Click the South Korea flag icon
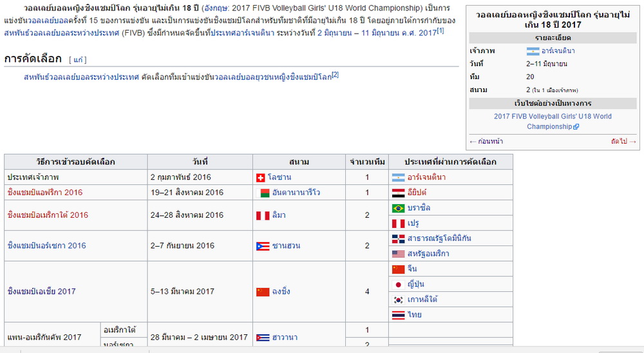This screenshot has height=353, width=644. point(398,300)
